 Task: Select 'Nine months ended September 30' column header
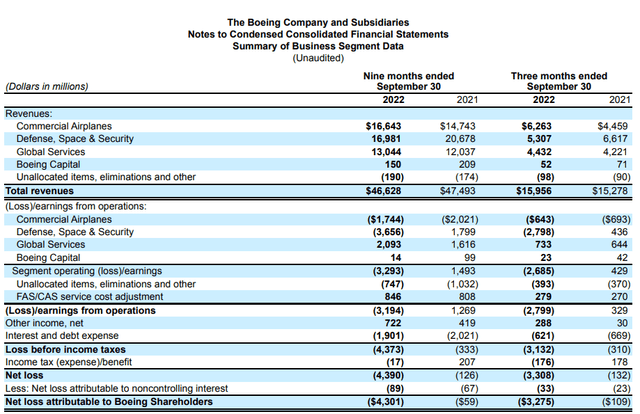coord(409,81)
